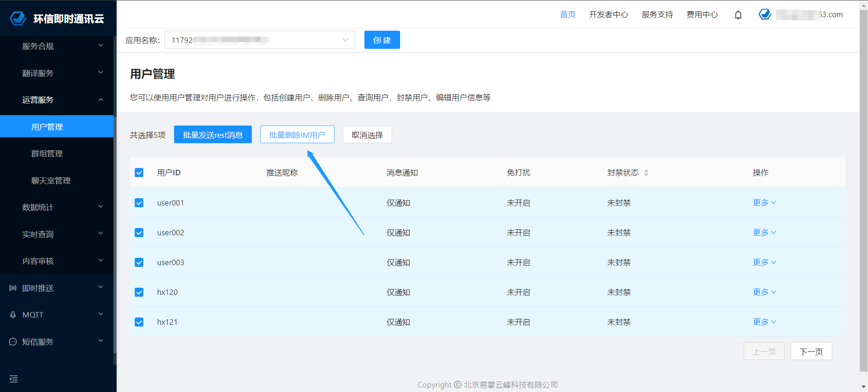Click 批量发送rest消息 button
This screenshot has width=868, height=392.
point(213,135)
